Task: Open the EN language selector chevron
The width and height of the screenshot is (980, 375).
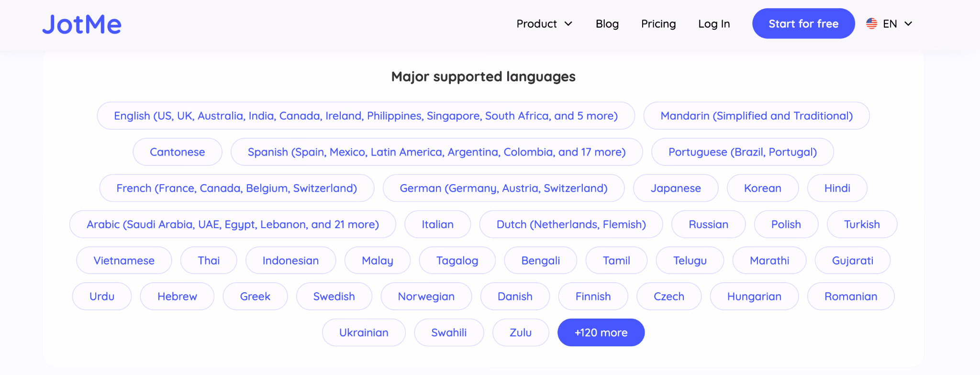Action: 908,24
